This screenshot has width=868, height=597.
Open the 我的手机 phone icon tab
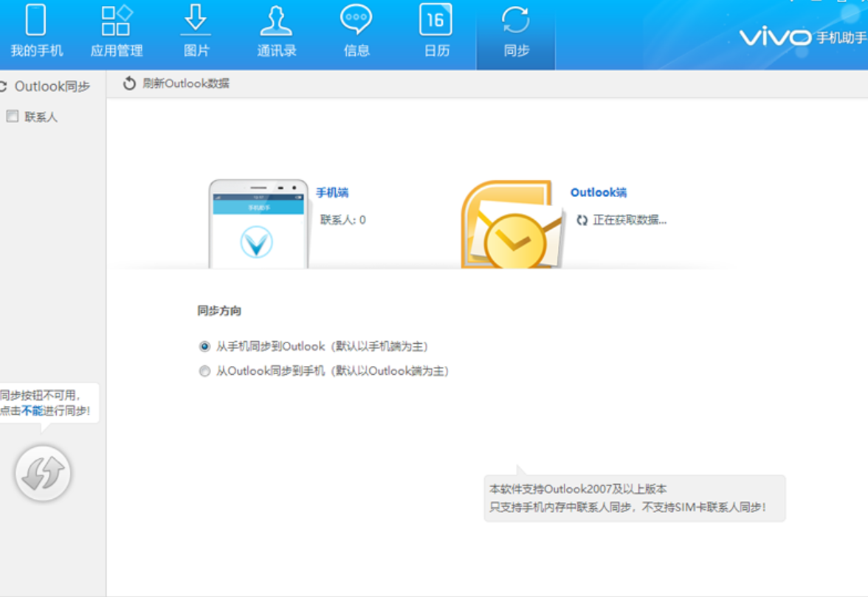[36, 32]
